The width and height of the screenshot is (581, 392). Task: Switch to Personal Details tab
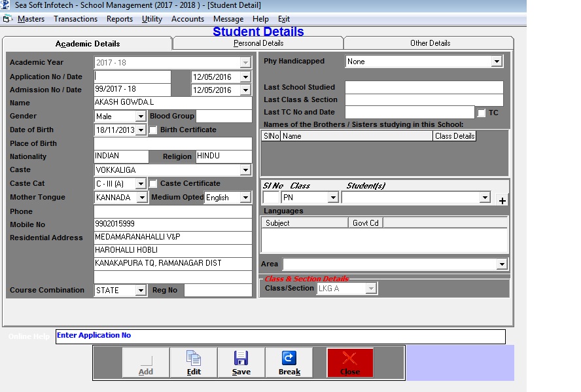coord(258,43)
